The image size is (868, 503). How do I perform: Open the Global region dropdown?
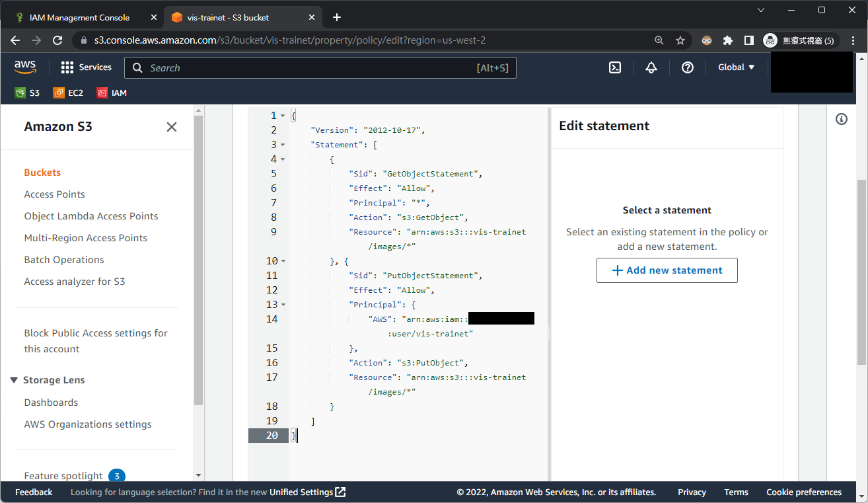tap(736, 67)
